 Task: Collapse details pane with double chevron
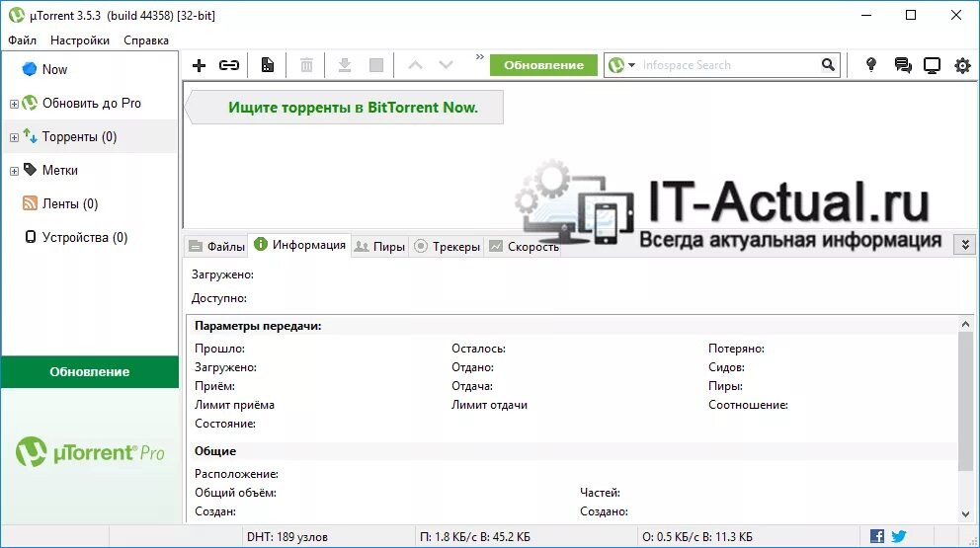click(x=965, y=244)
